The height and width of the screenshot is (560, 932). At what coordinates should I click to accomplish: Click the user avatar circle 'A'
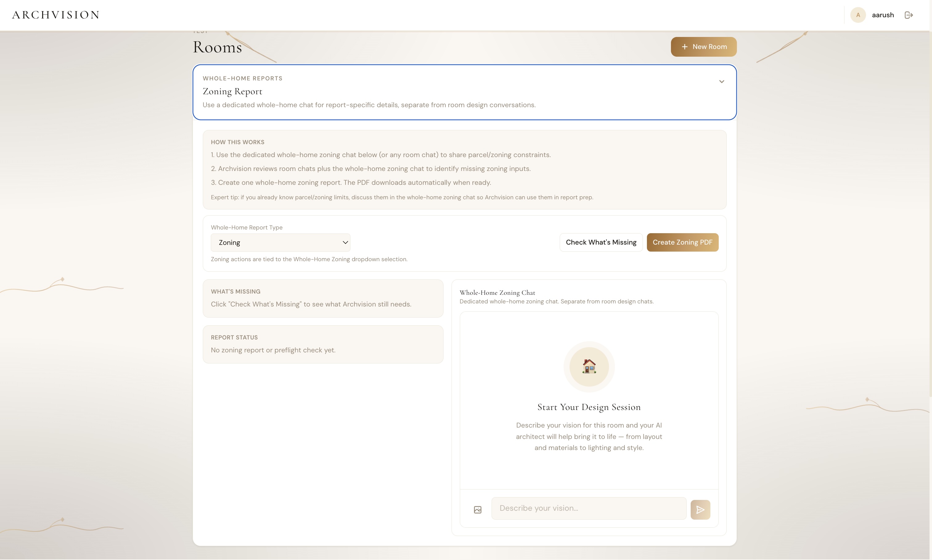tap(858, 15)
